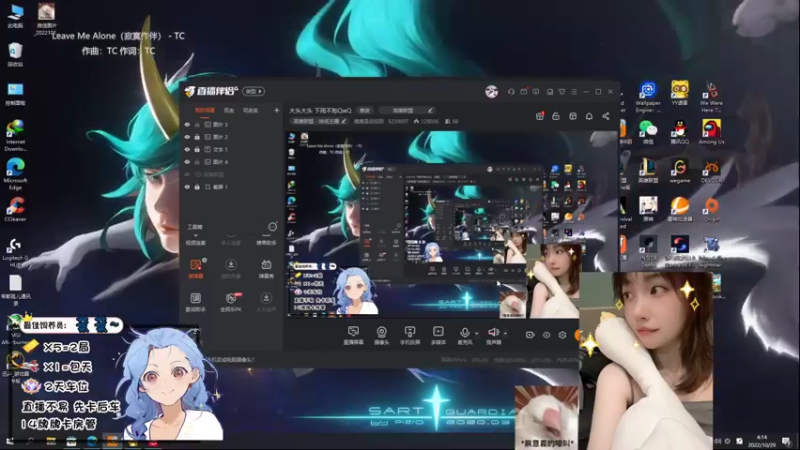The width and height of the screenshot is (800, 450).
Task: Open 腾讯QQ desktop shortcut
Action: click(680, 132)
